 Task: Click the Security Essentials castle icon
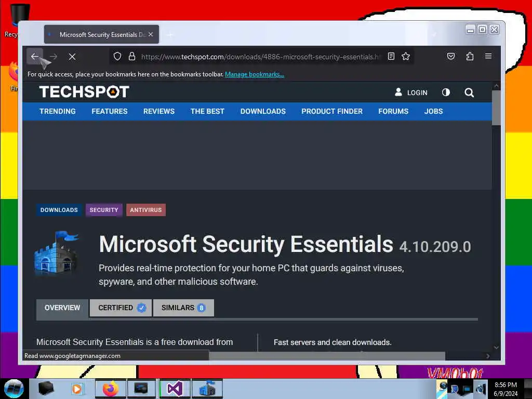[57, 253]
